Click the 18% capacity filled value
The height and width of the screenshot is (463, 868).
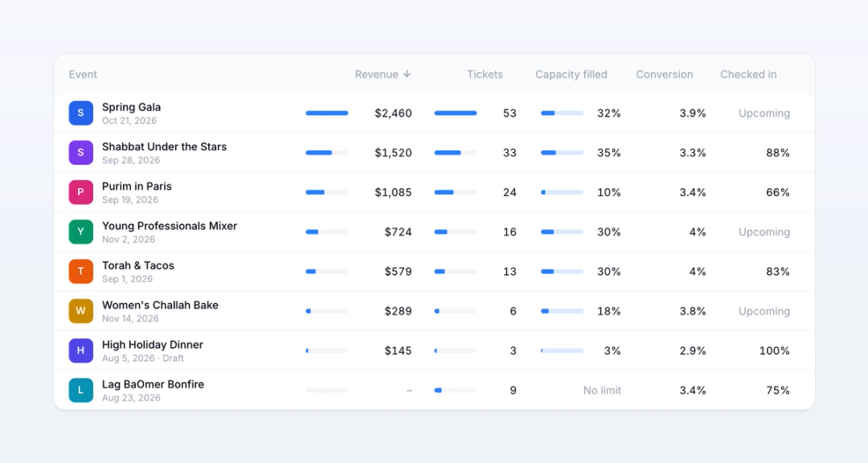coord(609,311)
